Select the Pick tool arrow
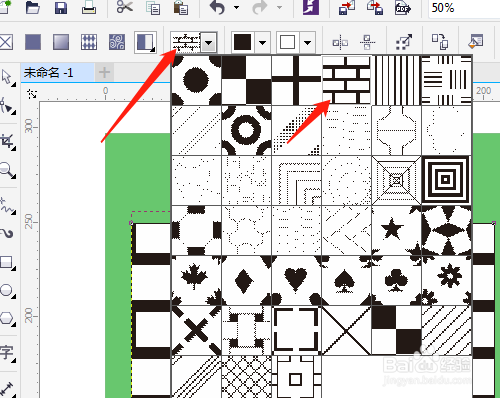 [8, 78]
